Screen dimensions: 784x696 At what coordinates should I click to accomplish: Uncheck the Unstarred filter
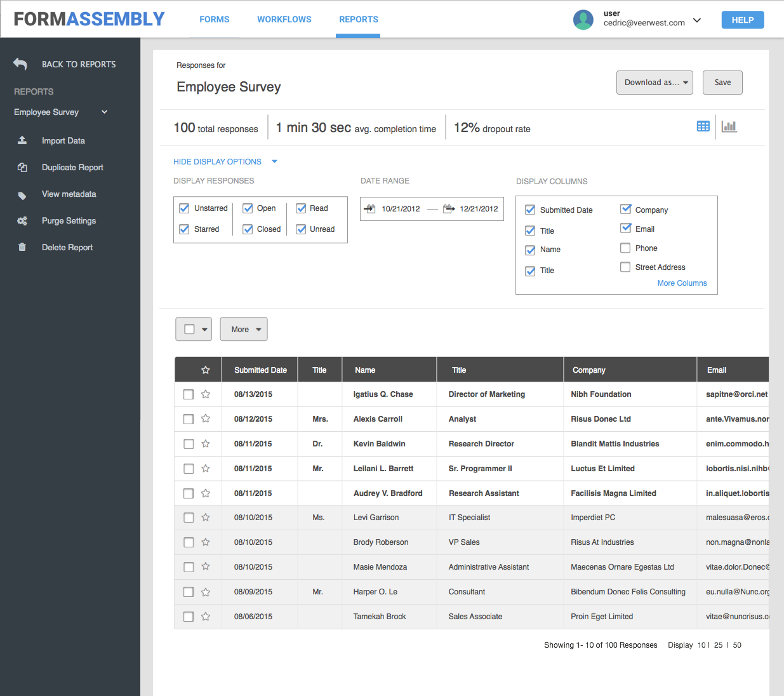(x=184, y=208)
